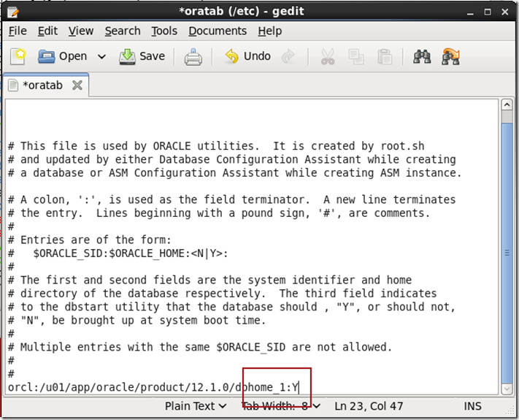Click the Print icon

tap(193, 57)
